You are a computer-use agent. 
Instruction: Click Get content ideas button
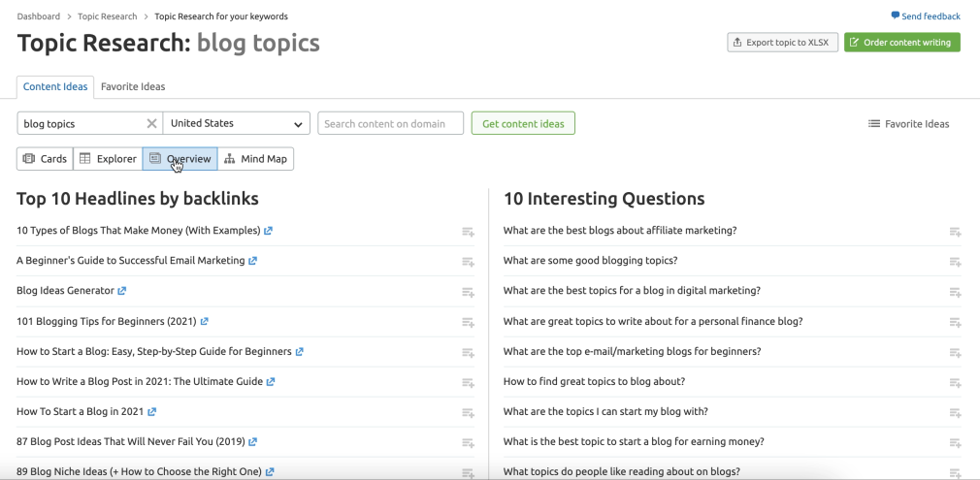(x=523, y=123)
